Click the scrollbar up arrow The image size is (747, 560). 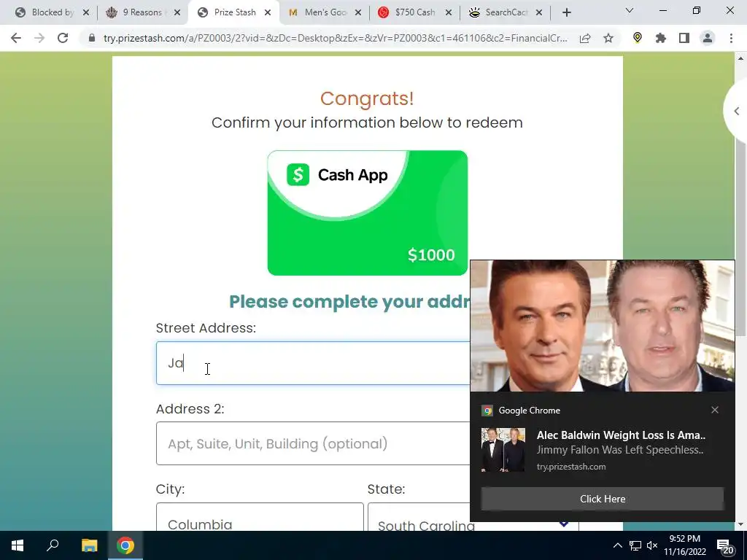point(740,58)
